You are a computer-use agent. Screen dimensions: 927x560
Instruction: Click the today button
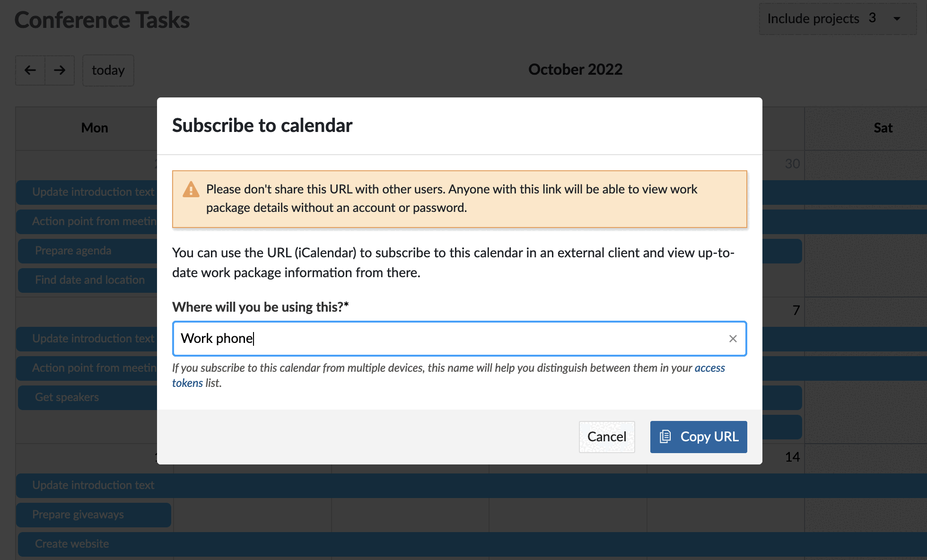(108, 70)
